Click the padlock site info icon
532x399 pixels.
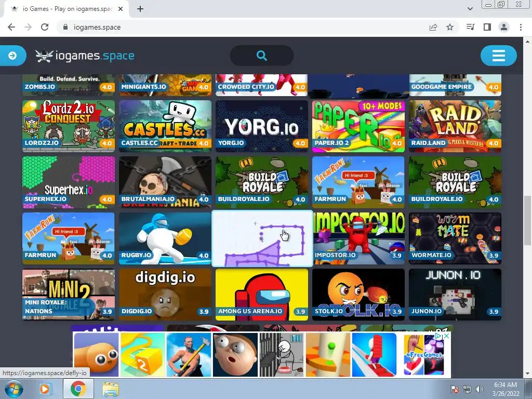65,27
